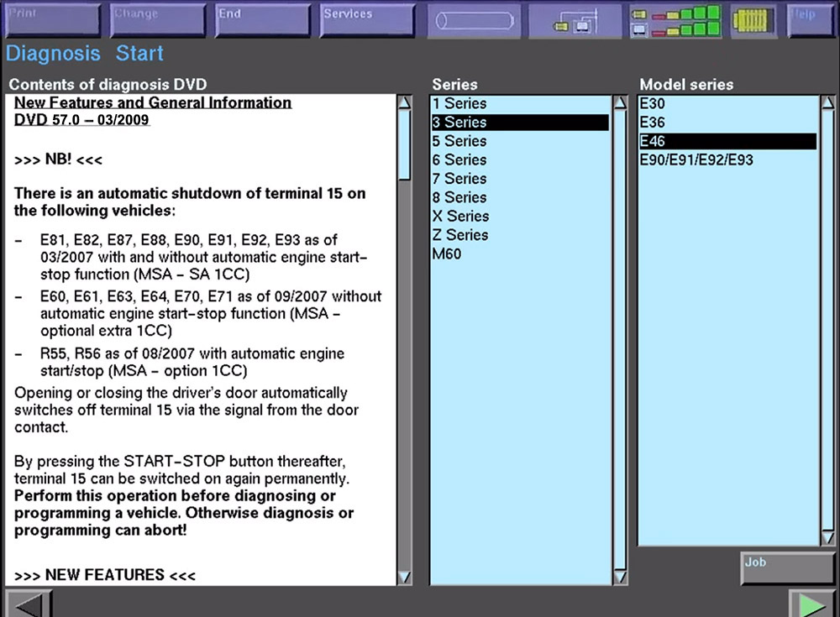Image resolution: width=840 pixels, height=617 pixels.
Task: Click the >>> NEW FEATURES <<< heading
Action: [105, 575]
